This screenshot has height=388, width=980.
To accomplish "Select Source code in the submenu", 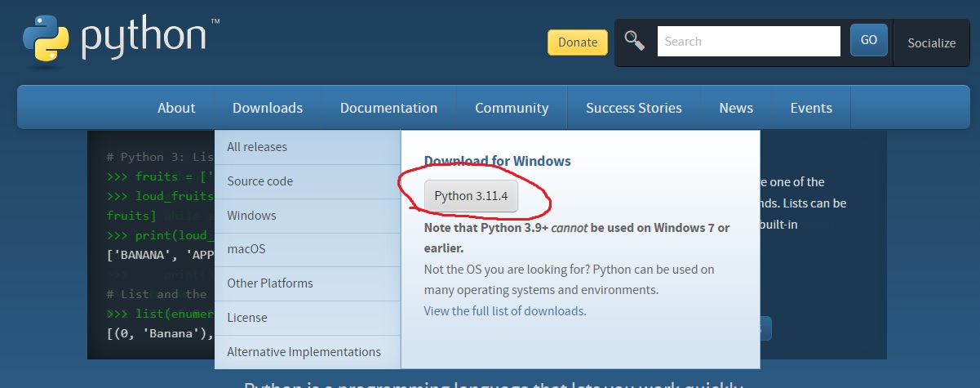I will click(x=259, y=181).
